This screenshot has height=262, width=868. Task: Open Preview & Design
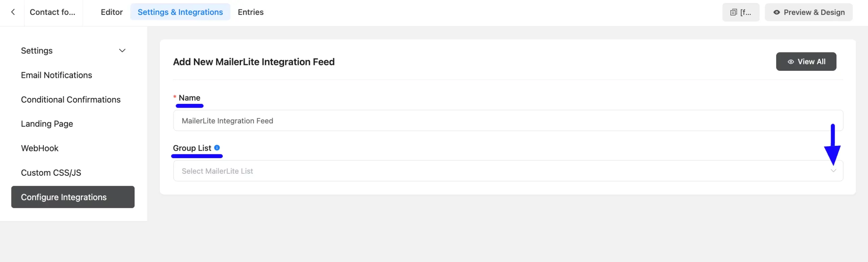(x=808, y=12)
